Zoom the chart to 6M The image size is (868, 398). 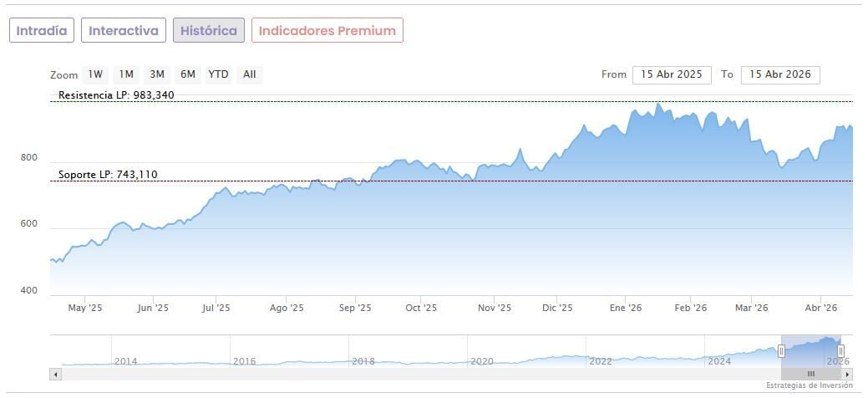pyautogui.click(x=188, y=74)
